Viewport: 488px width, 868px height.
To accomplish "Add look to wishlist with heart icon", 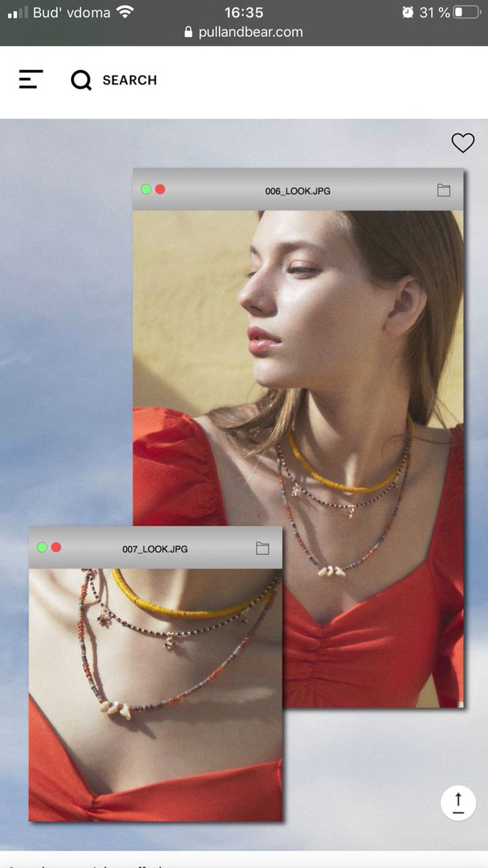I will pos(463,143).
